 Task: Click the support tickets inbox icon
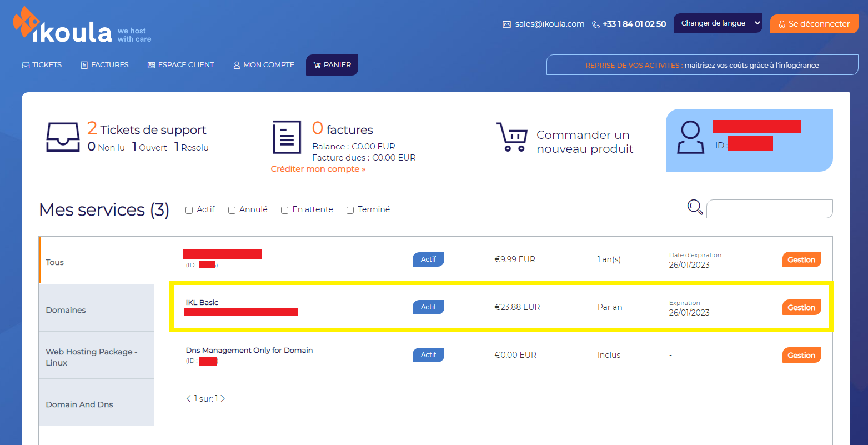point(63,137)
